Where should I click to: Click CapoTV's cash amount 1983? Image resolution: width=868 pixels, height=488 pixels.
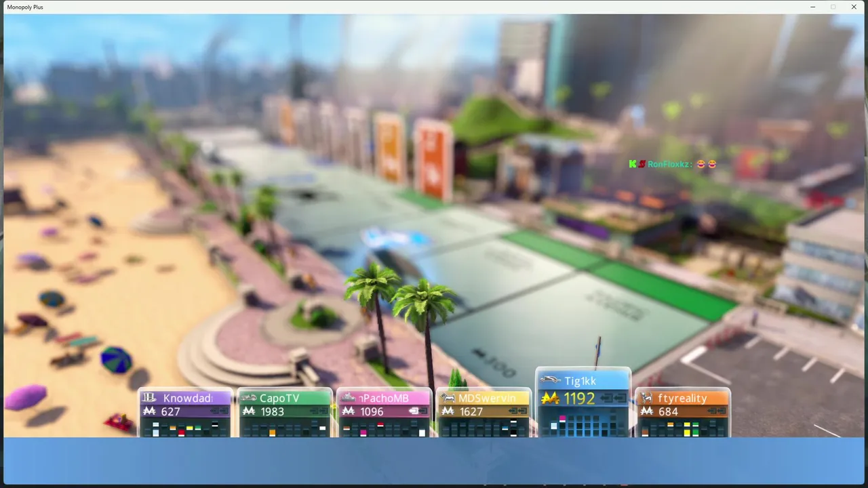coord(273,411)
